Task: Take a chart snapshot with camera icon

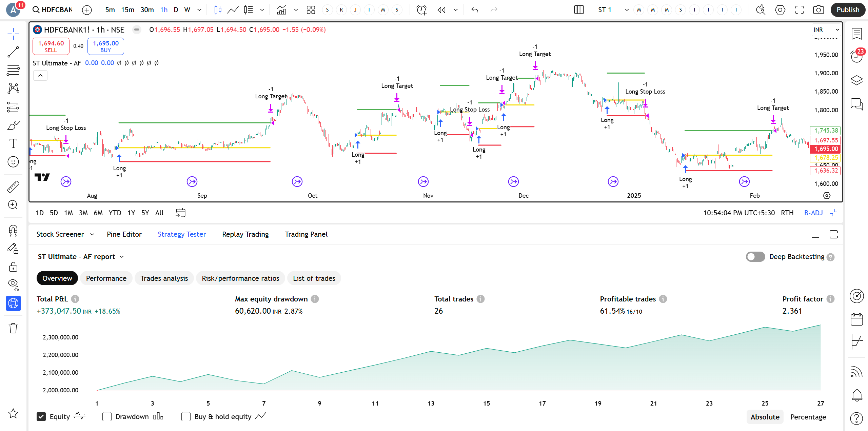Action: tap(818, 10)
